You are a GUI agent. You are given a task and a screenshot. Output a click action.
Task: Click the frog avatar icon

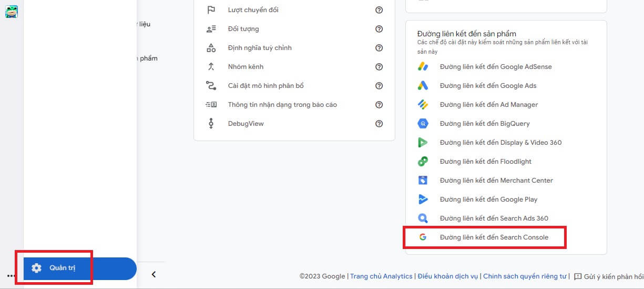pyautogui.click(x=12, y=11)
